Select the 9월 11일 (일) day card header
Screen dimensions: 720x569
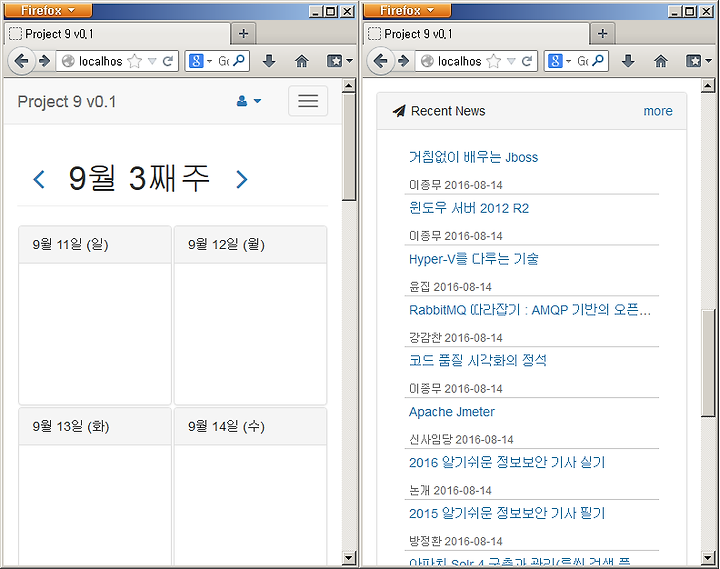tap(95, 244)
